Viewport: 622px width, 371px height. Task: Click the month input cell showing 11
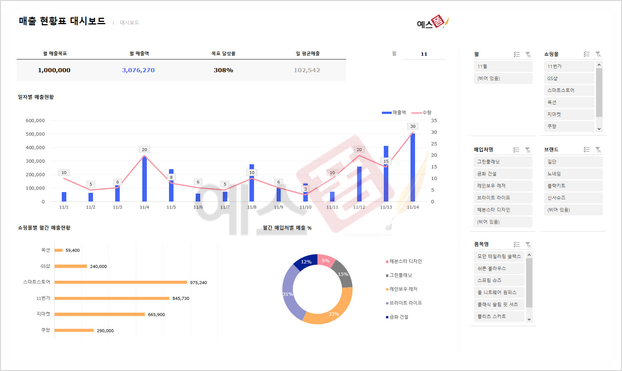click(x=424, y=54)
